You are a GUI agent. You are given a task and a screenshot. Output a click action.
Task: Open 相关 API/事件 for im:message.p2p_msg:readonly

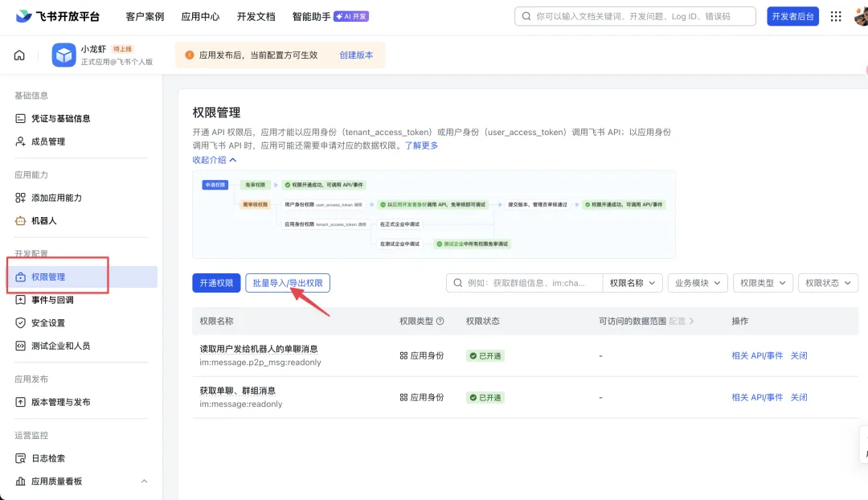click(x=757, y=355)
